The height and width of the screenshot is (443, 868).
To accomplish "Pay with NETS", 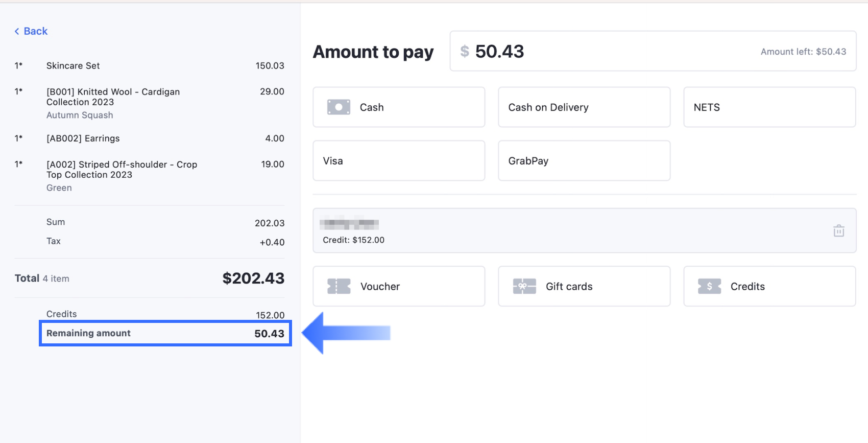I will click(769, 107).
